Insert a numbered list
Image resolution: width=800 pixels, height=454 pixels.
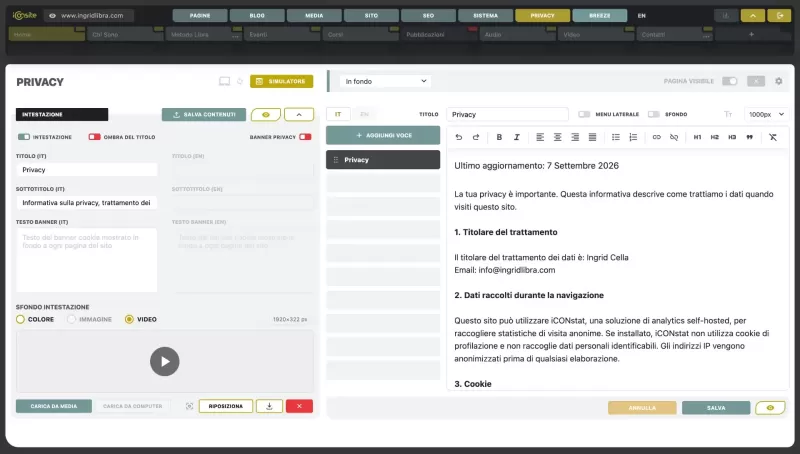633,137
